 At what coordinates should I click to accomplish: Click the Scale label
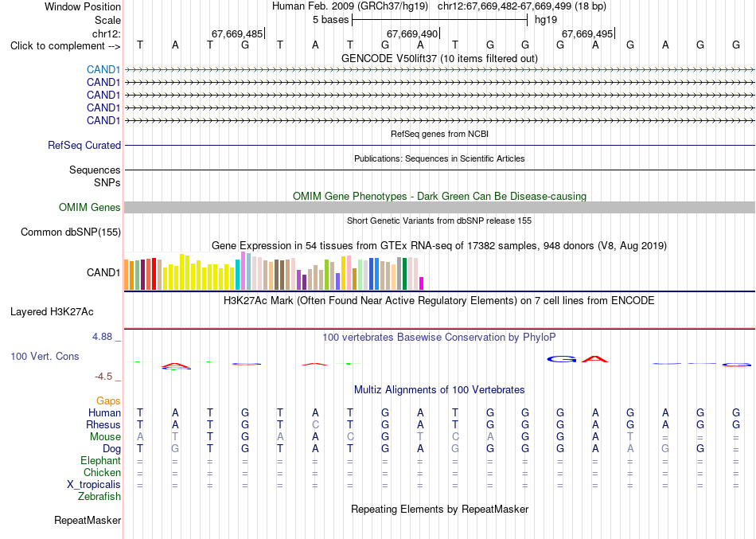tap(107, 20)
